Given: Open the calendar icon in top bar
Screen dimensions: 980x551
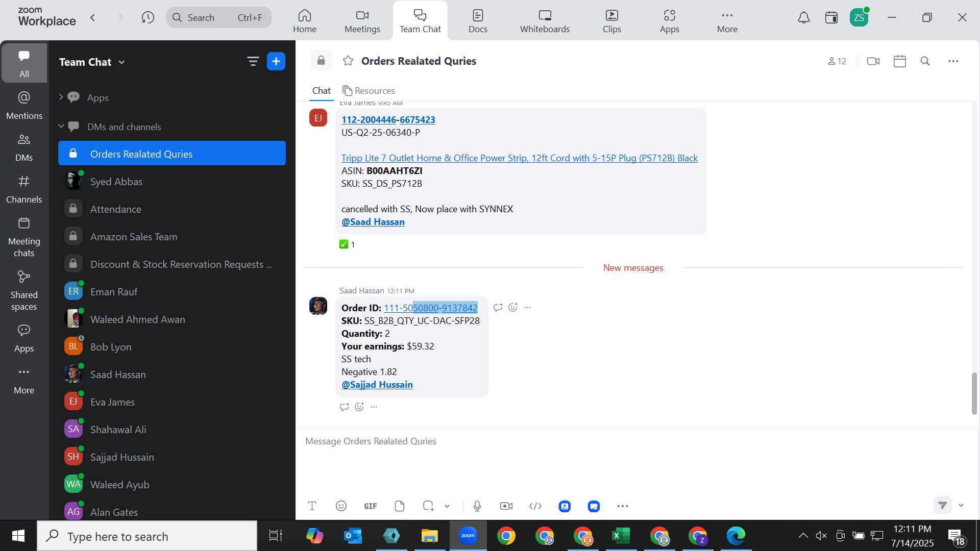Looking at the screenshot, I should [831, 18].
